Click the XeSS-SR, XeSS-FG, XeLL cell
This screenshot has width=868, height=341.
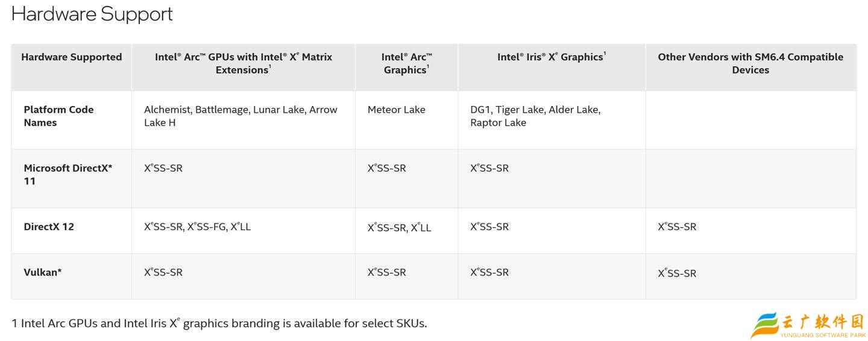point(197,227)
